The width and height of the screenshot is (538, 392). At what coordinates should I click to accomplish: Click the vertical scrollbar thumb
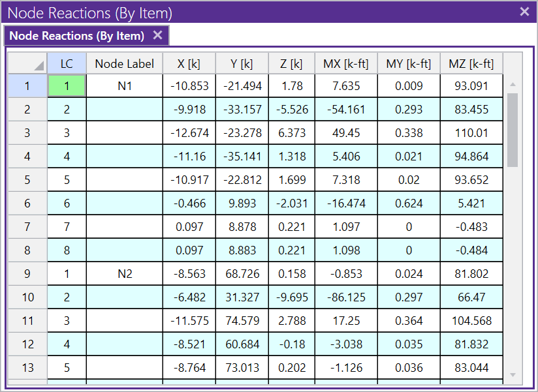(x=512, y=129)
